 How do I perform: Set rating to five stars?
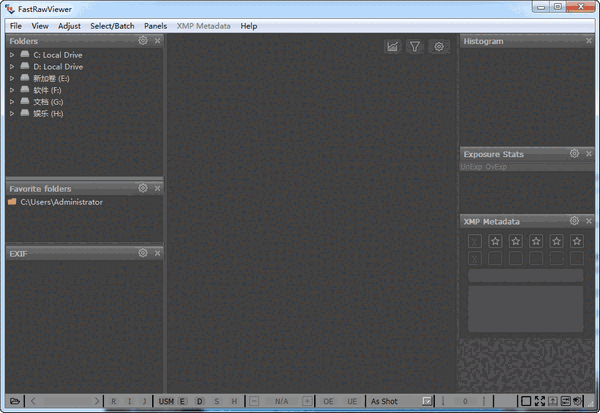point(577,241)
